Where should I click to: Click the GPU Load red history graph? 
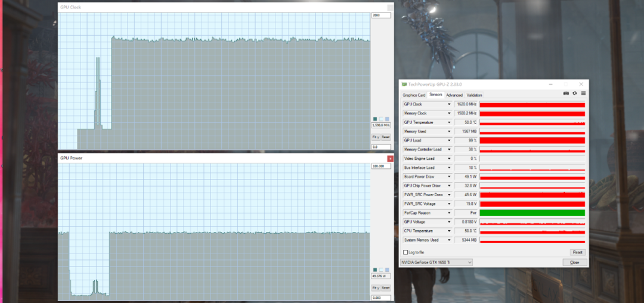(532, 140)
